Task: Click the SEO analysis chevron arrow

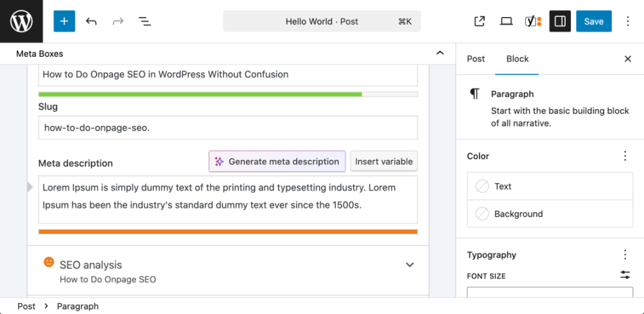Action: [410, 264]
